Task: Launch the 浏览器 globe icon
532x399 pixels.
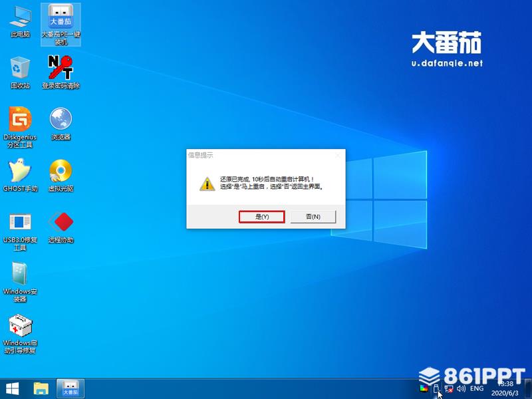Action: (61, 124)
